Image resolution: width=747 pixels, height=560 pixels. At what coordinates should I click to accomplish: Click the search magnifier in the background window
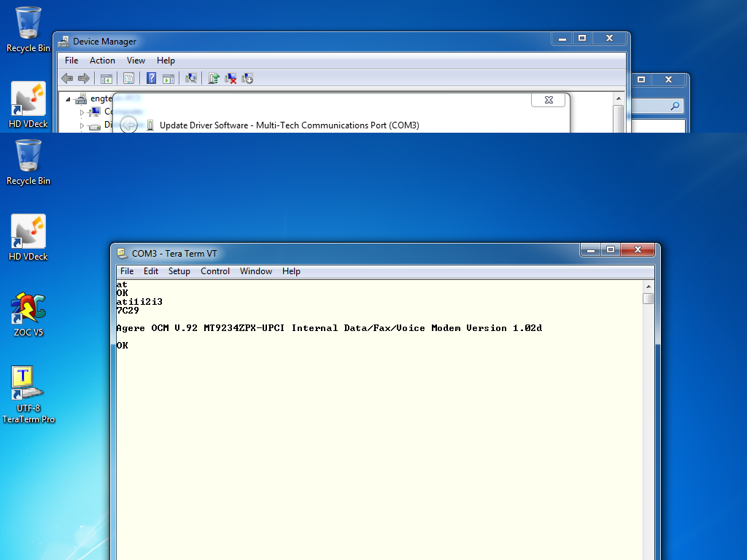(675, 106)
